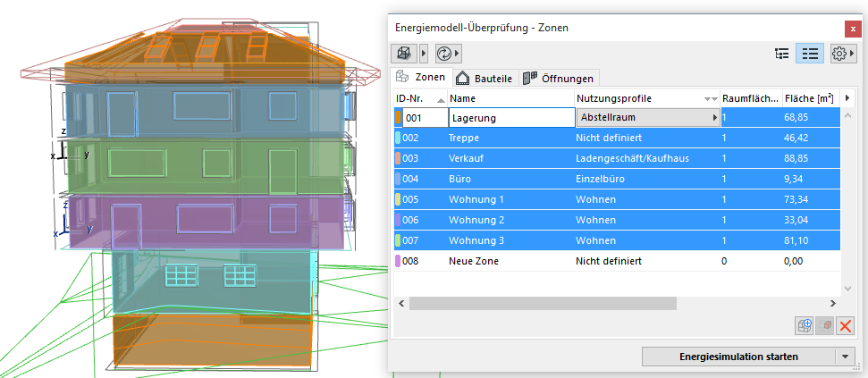
Task: Click green color swatch of zone 007
Action: tap(398, 240)
